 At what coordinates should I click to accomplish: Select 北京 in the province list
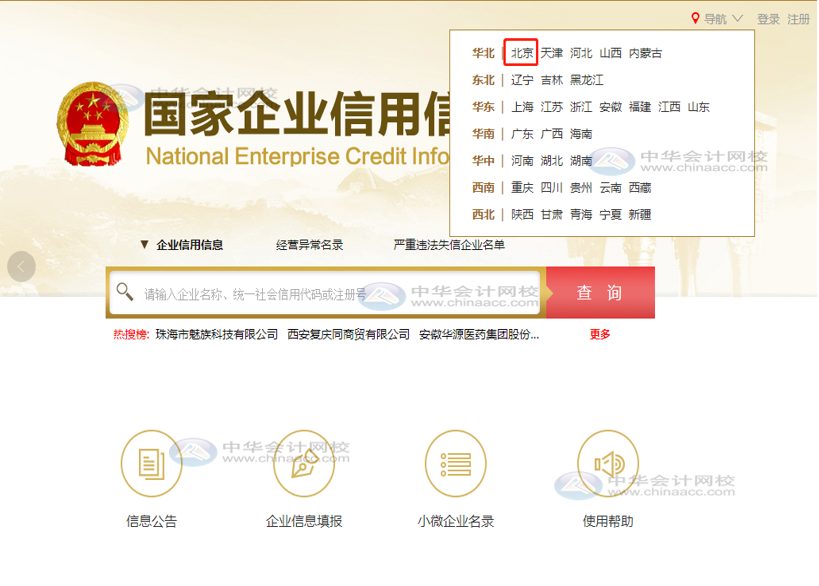(521, 53)
